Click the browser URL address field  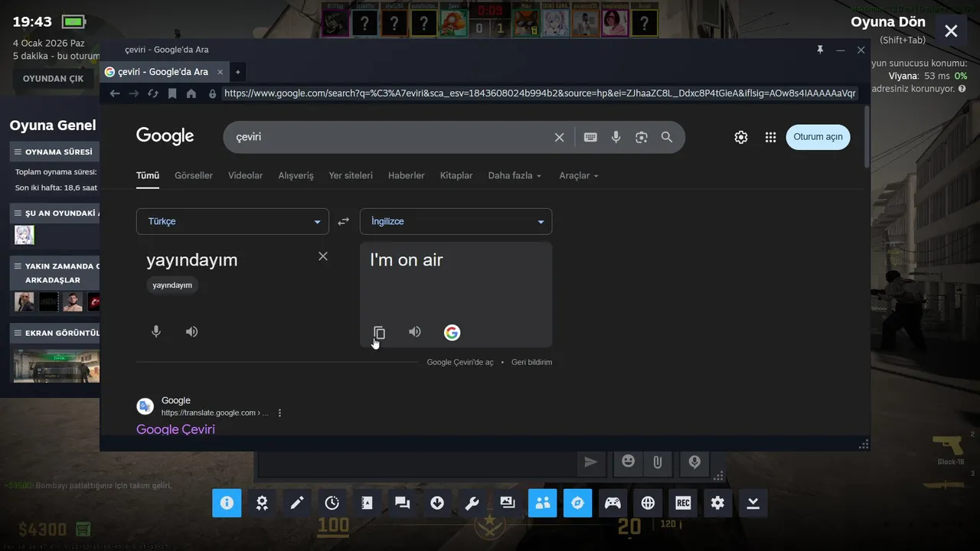540,93
